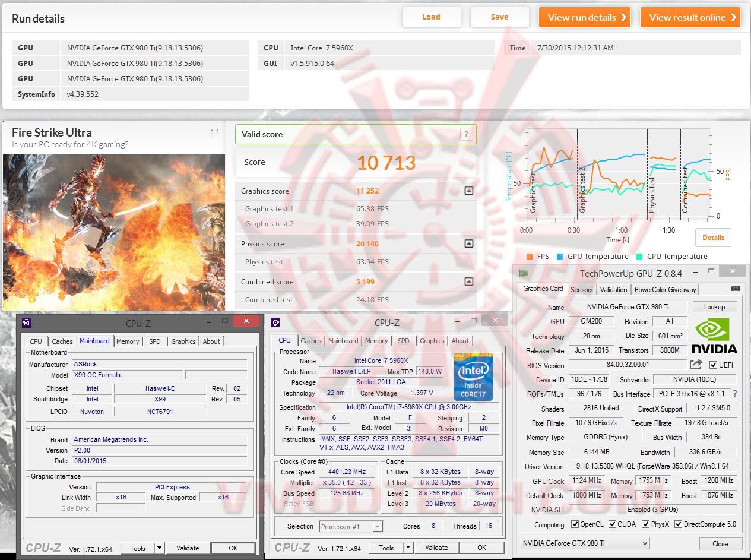Screen dimensions: 751x560
Task: Open SPD tab in CPU-Z Mainboard window
Action: point(154,341)
